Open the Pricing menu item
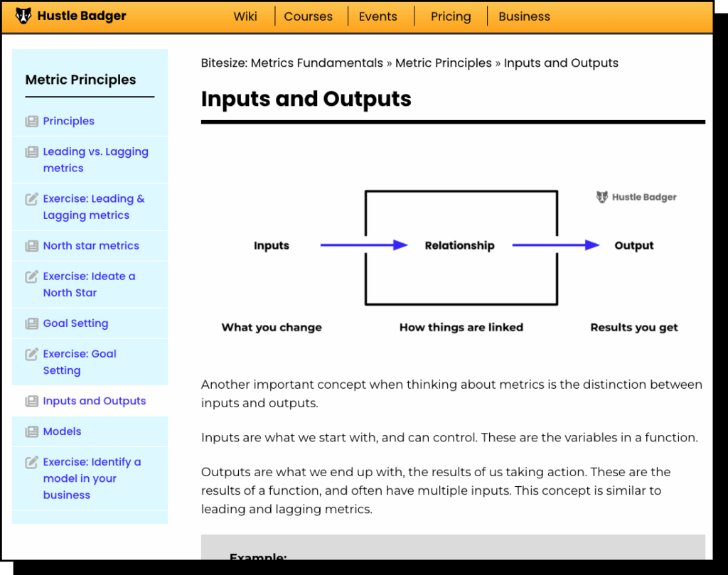The height and width of the screenshot is (575, 728). [x=450, y=16]
